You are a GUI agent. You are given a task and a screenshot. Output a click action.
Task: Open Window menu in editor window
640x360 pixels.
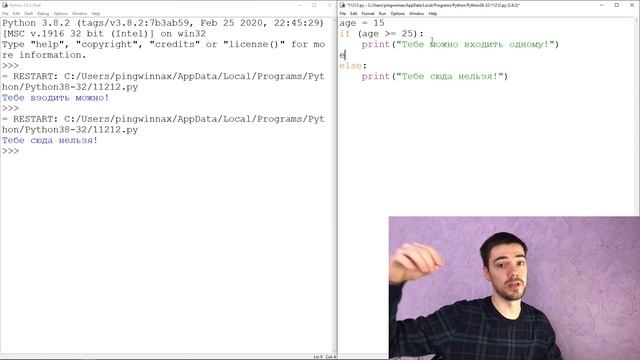[417, 13]
